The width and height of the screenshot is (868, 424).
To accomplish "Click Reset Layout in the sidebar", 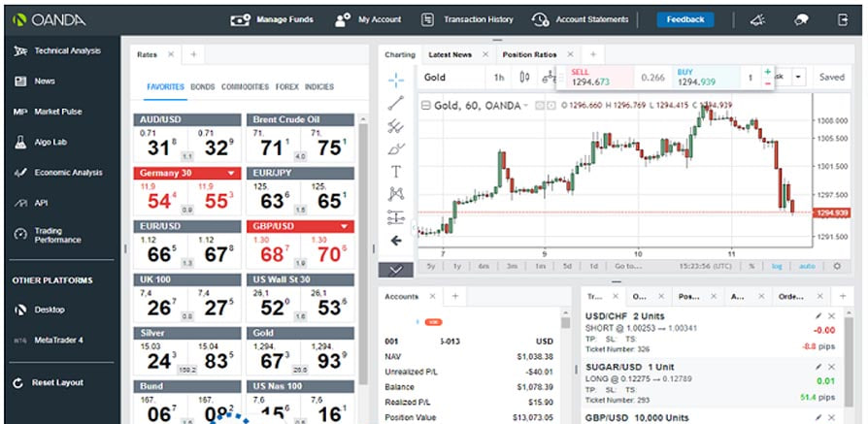I will [49, 383].
